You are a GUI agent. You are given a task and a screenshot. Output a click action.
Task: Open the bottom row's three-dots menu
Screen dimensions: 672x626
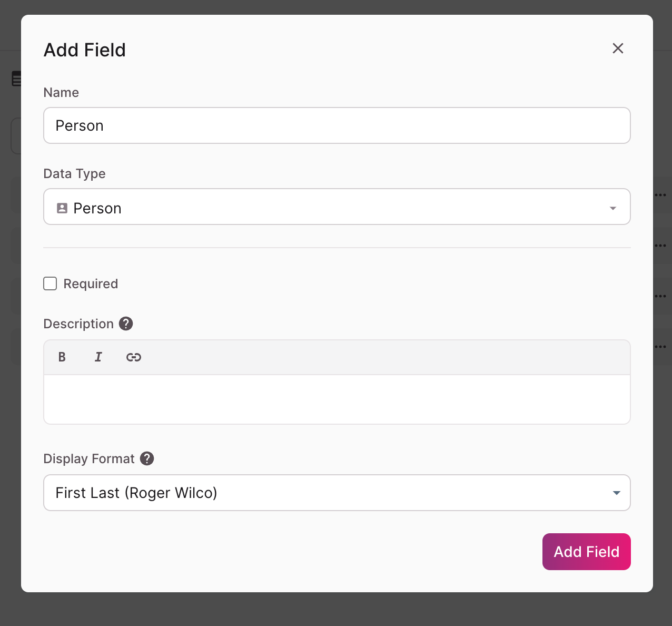coord(660,347)
